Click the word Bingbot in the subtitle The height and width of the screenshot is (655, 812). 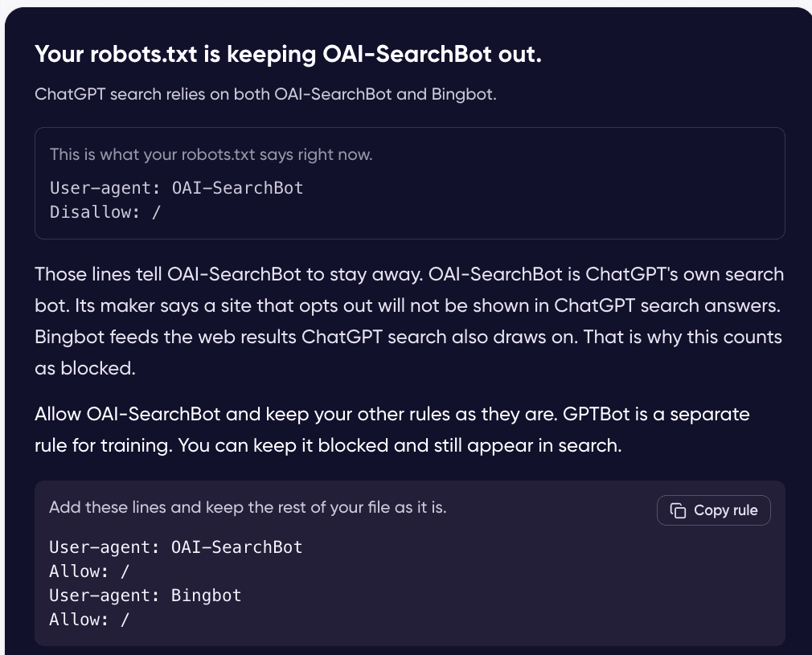[x=463, y=94]
